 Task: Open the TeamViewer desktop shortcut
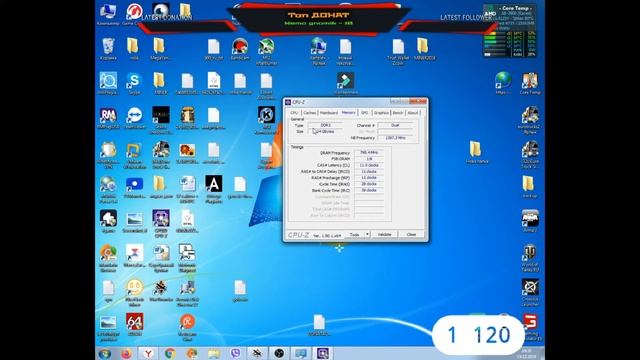(134, 118)
